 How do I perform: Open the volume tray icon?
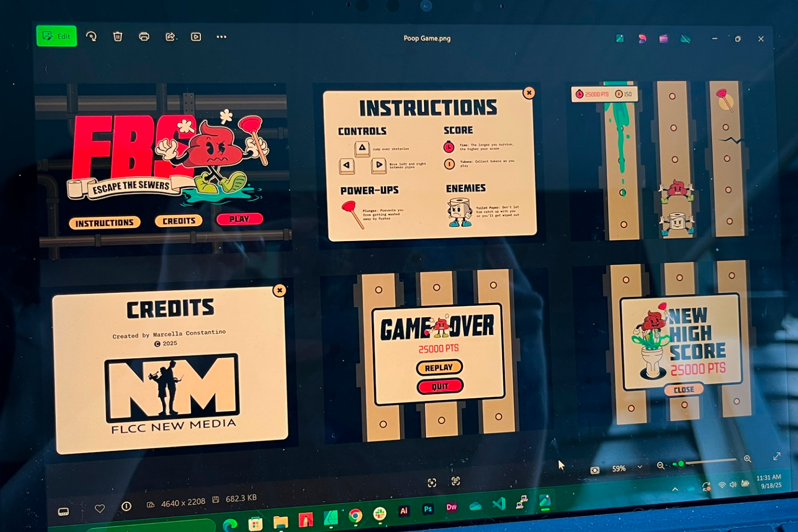tap(733, 484)
